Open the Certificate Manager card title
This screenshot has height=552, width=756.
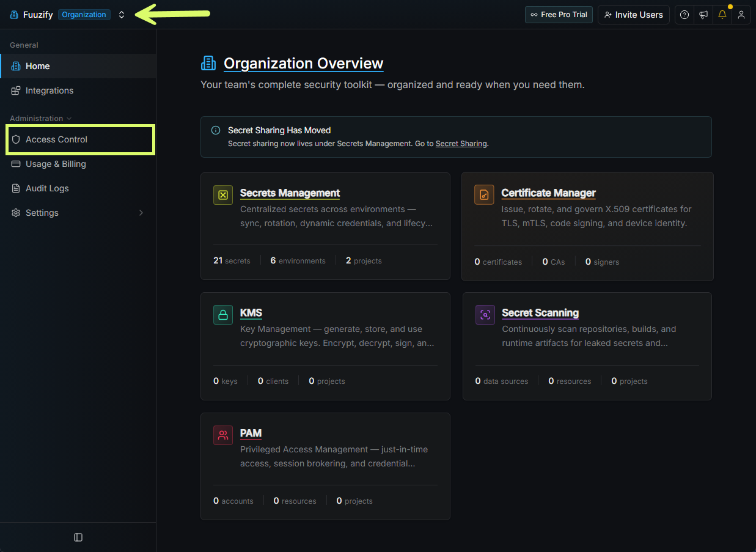(x=549, y=193)
